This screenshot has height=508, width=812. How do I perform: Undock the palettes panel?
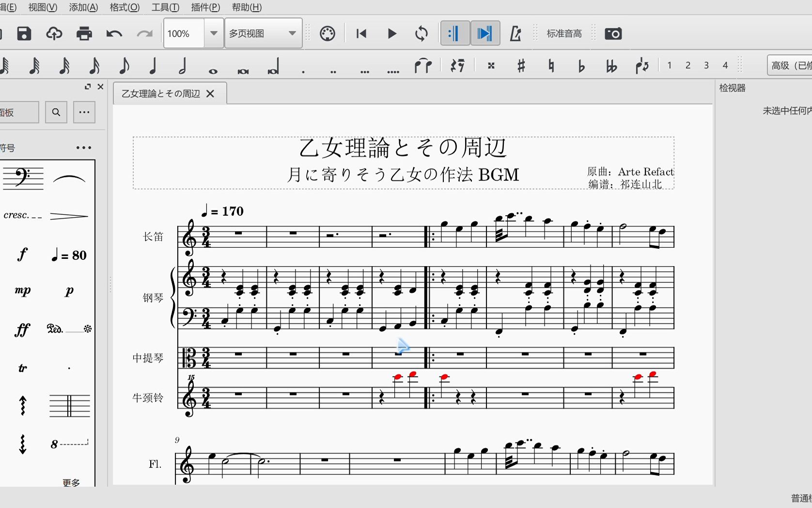(x=88, y=87)
